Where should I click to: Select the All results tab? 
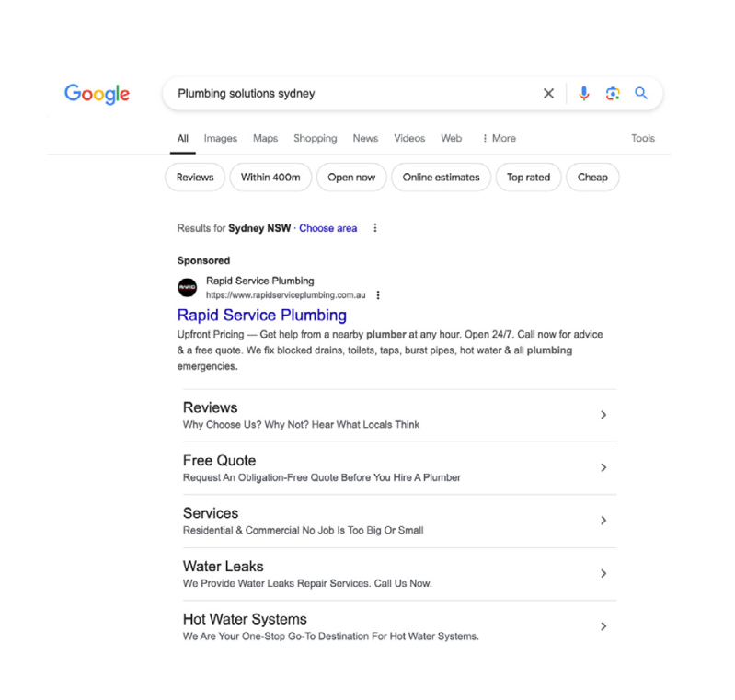click(x=182, y=139)
